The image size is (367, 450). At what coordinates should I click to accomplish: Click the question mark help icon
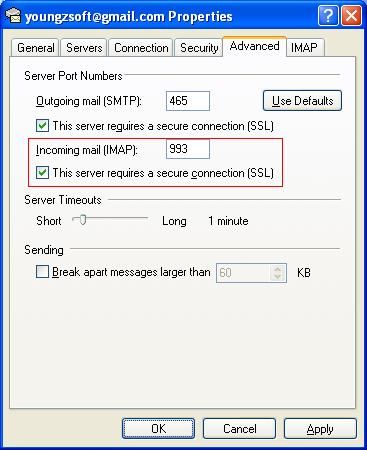(328, 15)
